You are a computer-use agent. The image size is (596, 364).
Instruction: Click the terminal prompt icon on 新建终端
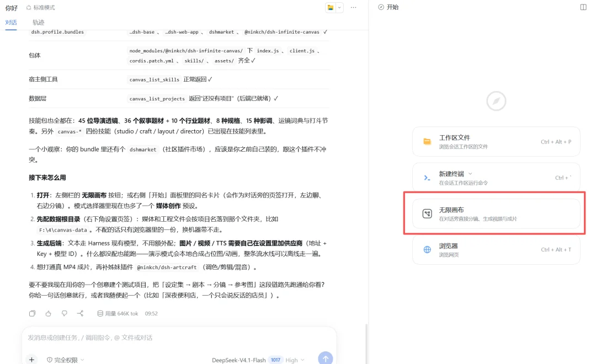point(427,178)
